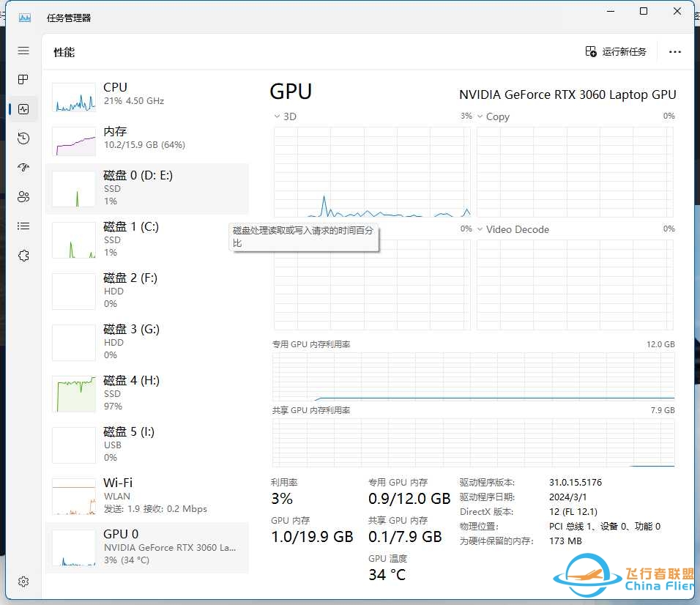Open Task Manager settings gear
Screen dimensions: 700x605
23,582
